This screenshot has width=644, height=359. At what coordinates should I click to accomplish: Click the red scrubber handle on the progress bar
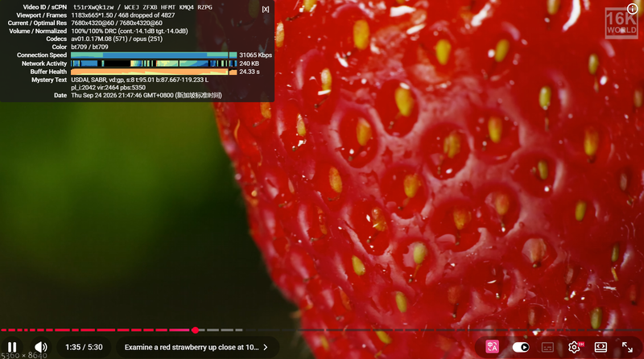(x=195, y=330)
